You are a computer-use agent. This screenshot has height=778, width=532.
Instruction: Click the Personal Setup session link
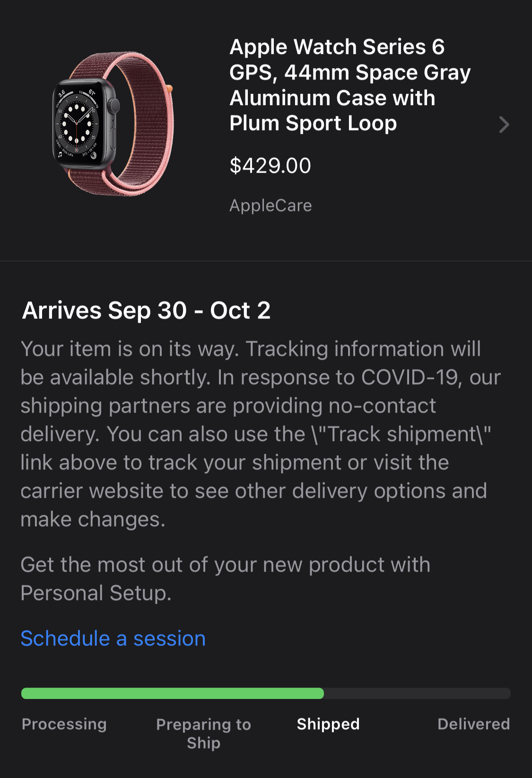[113, 638]
